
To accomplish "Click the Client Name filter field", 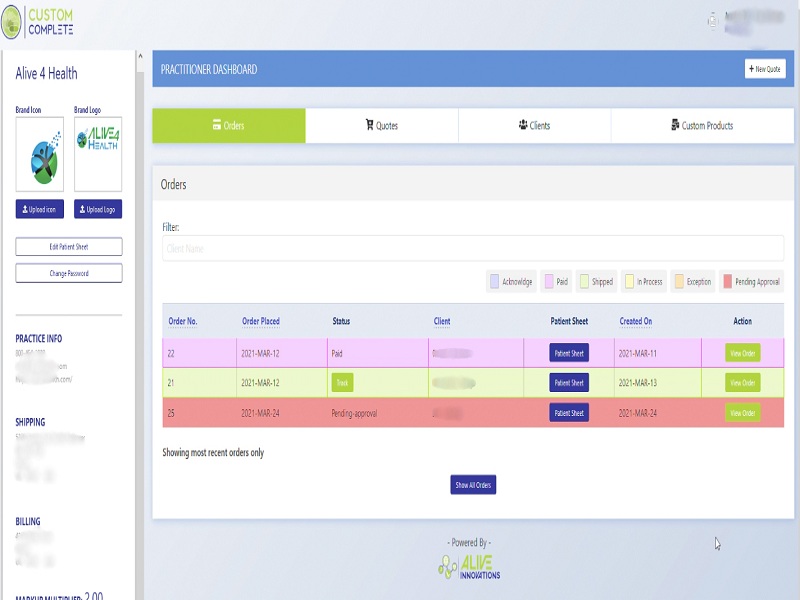I will [x=472, y=248].
